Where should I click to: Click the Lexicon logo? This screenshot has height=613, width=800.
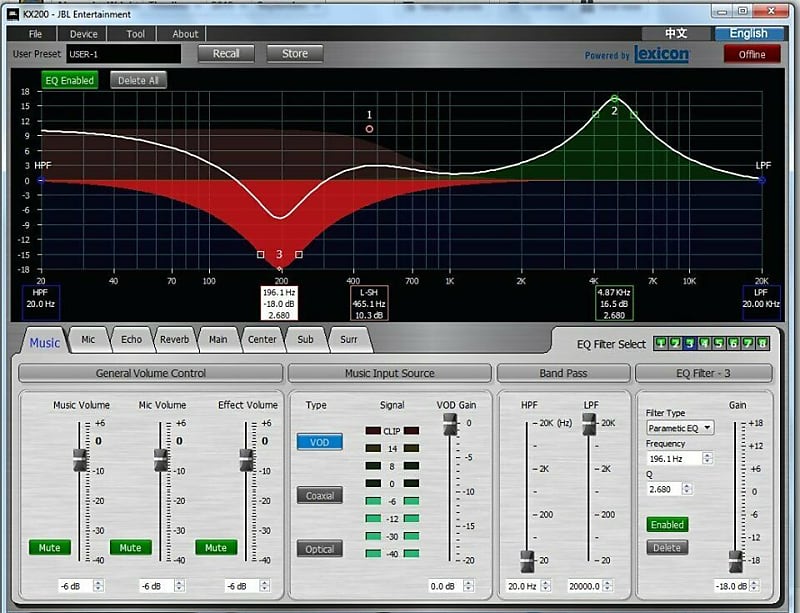(x=661, y=54)
